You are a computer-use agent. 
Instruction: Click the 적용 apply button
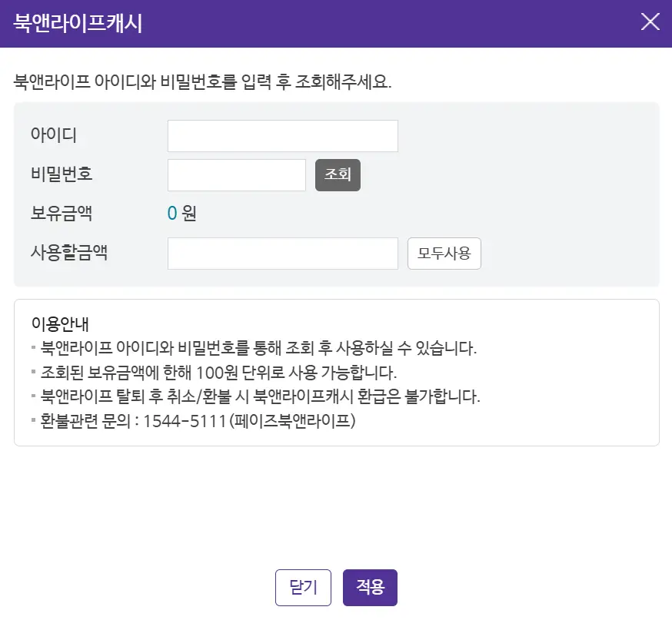370,588
